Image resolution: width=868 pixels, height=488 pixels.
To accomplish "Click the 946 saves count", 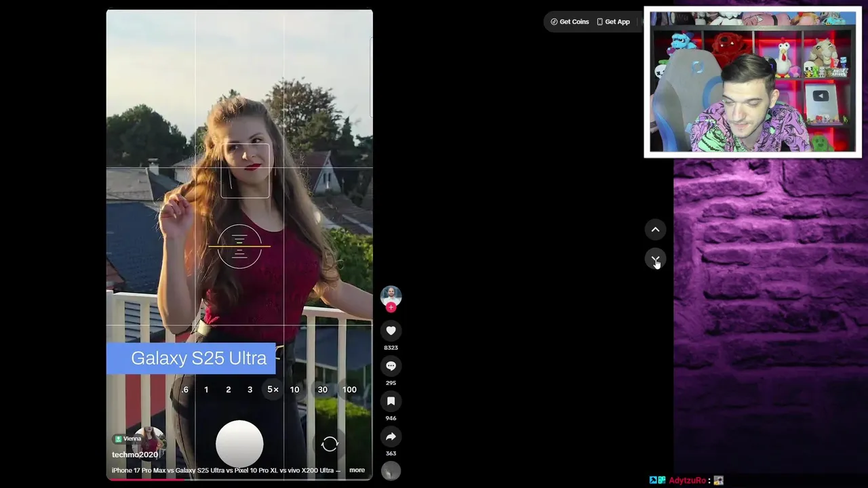I will point(391,418).
